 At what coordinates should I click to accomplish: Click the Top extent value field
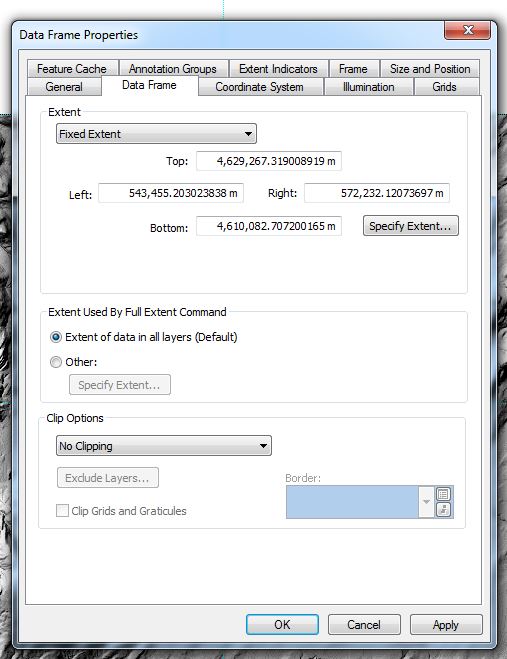269,161
